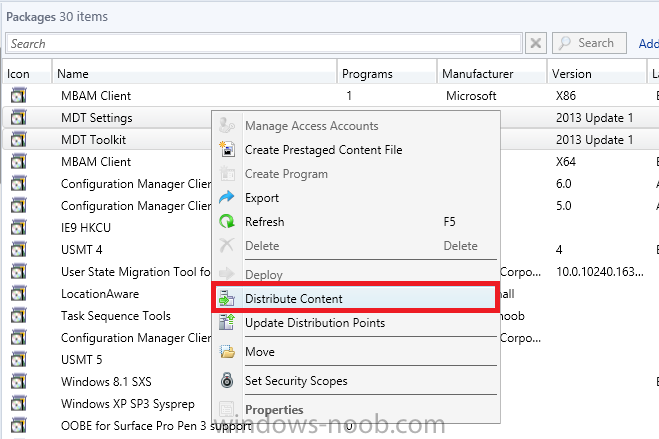Click the Add Criteria link
This screenshot has height=439, width=659.
[x=648, y=43]
